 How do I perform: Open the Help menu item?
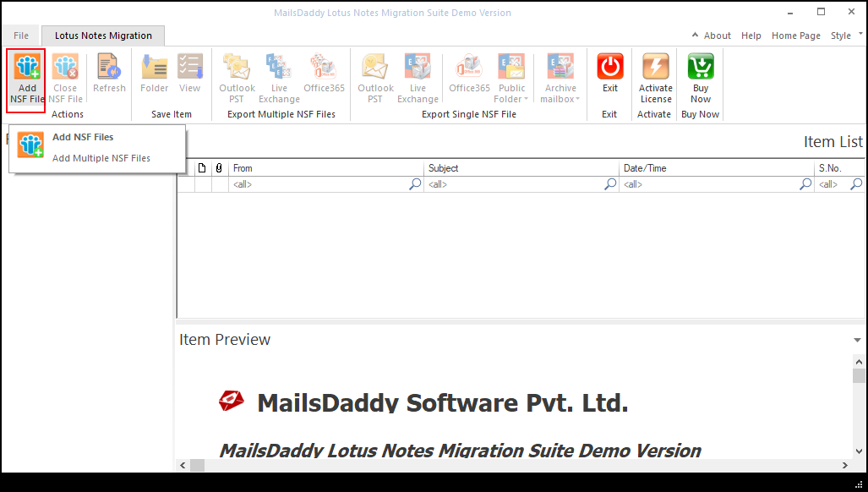(751, 36)
